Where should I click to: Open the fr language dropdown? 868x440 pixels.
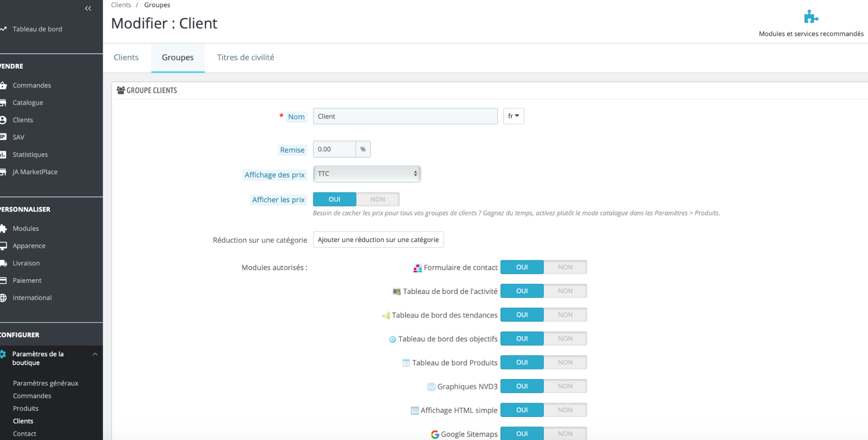pos(514,116)
